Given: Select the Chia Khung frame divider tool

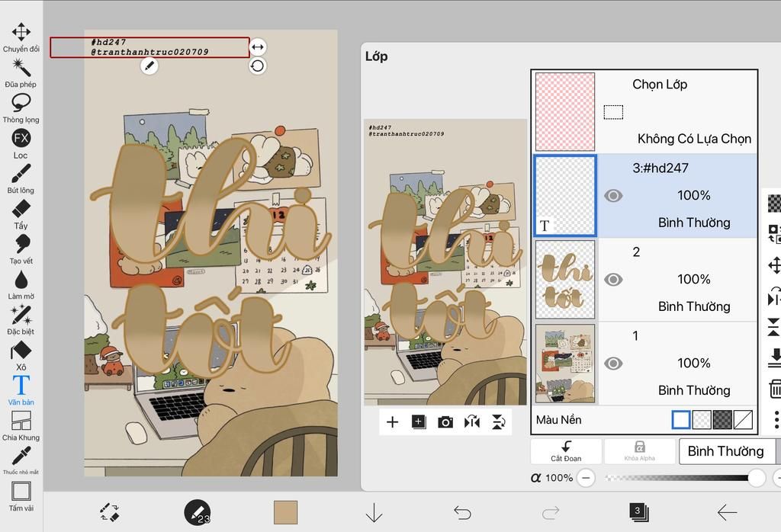Looking at the screenshot, I should coord(21,426).
